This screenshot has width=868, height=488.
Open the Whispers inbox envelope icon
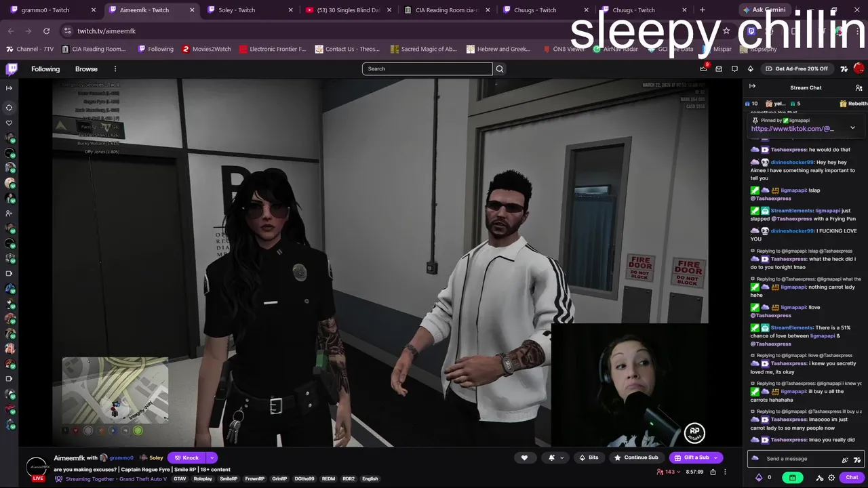(719, 68)
